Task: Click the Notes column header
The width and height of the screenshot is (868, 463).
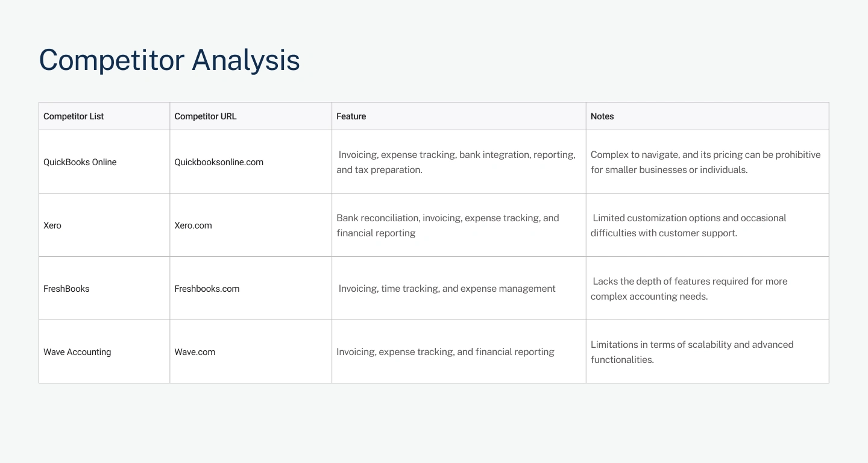Action: coord(602,116)
